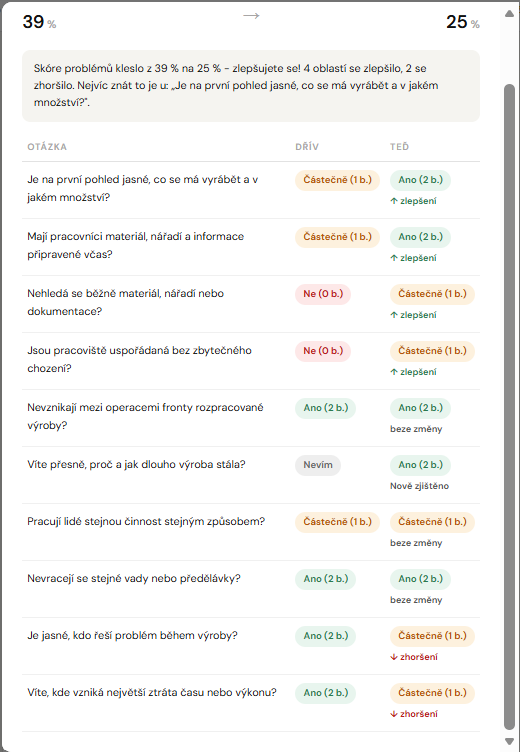Click the 'TEĎ' column header
Image resolution: width=520 pixels, height=752 pixels.
400,147
